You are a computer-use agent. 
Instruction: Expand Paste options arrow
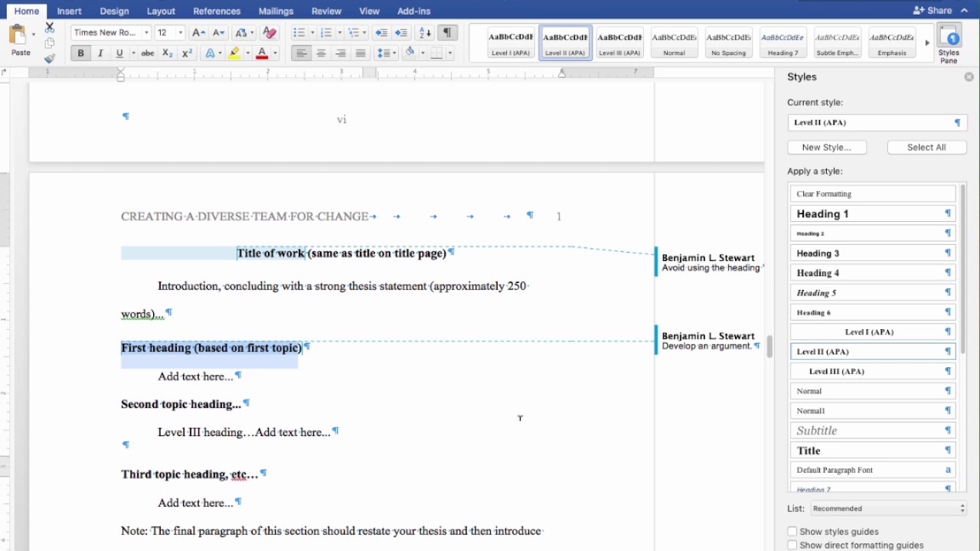click(34, 35)
